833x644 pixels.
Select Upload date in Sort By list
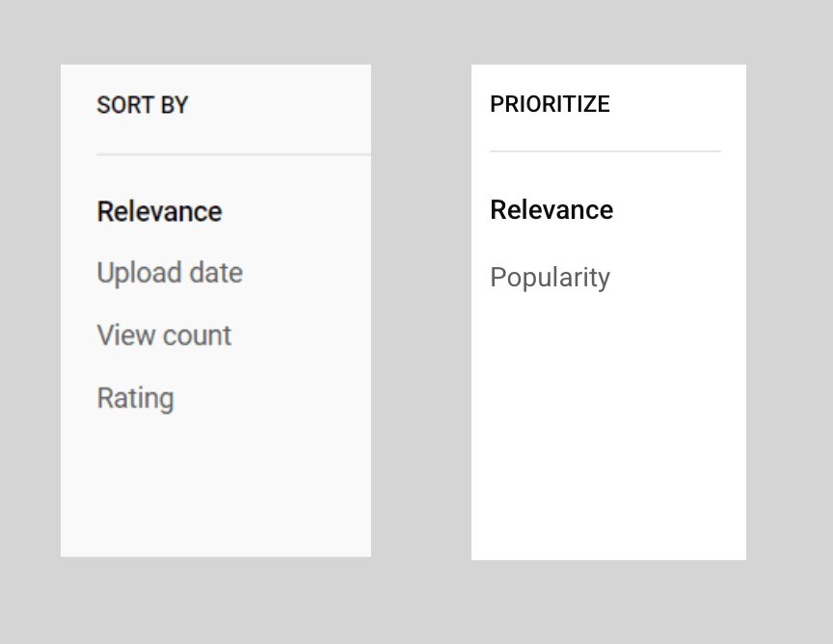tap(170, 273)
